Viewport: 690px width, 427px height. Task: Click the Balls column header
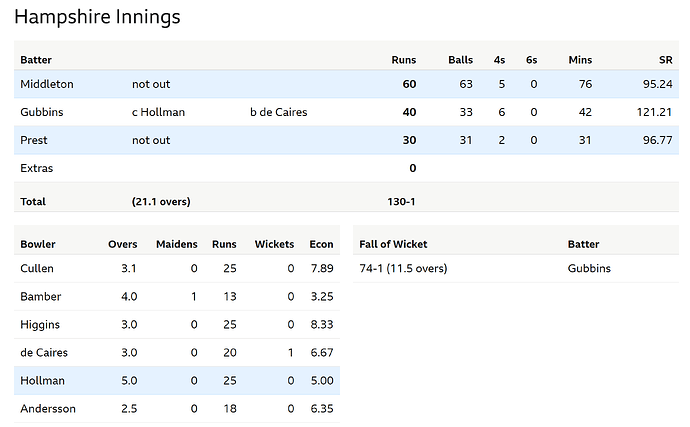tap(460, 60)
